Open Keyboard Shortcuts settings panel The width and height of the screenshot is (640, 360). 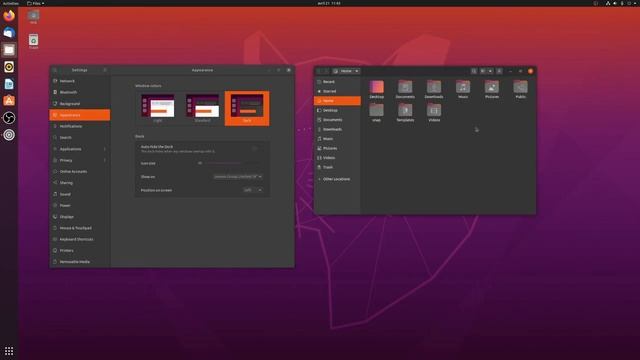click(80, 239)
